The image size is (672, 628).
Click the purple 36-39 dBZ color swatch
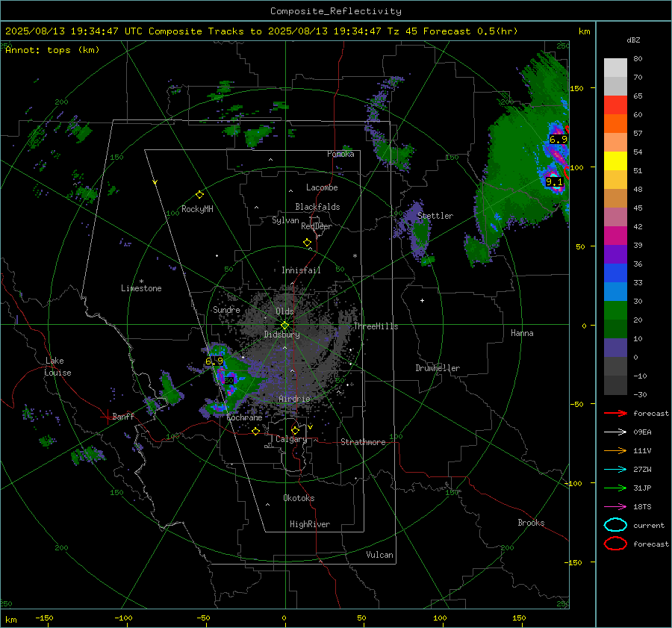click(x=615, y=255)
